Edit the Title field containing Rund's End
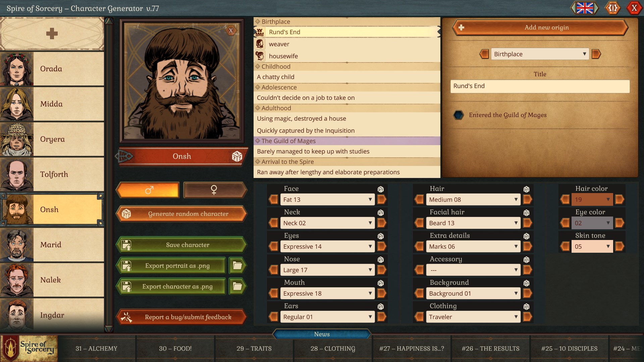644x362 pixels. coord(540,86)
